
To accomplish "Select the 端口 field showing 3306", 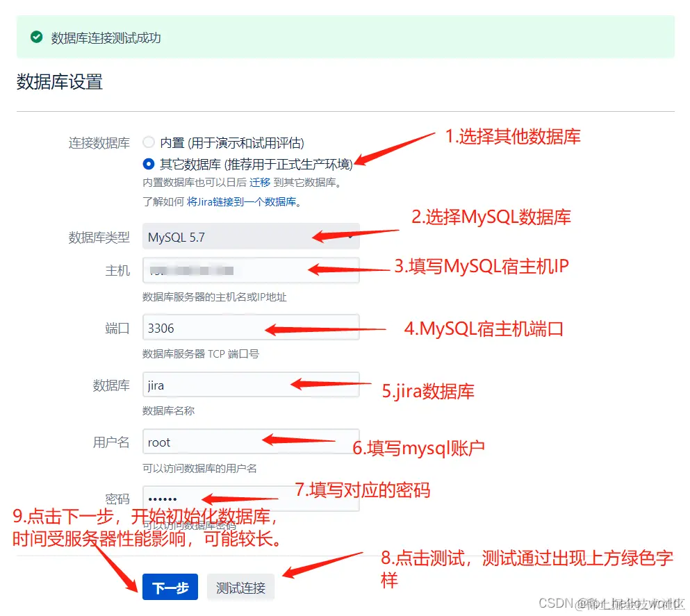I will pos(250,326).
